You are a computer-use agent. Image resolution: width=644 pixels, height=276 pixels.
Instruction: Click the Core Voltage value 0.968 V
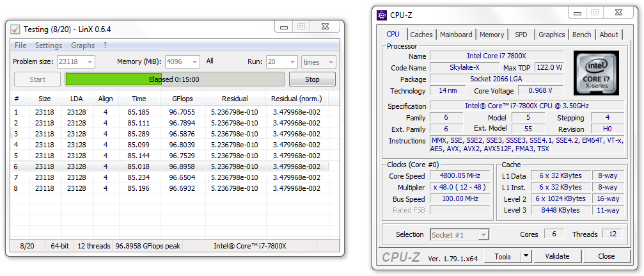(541, 90)
